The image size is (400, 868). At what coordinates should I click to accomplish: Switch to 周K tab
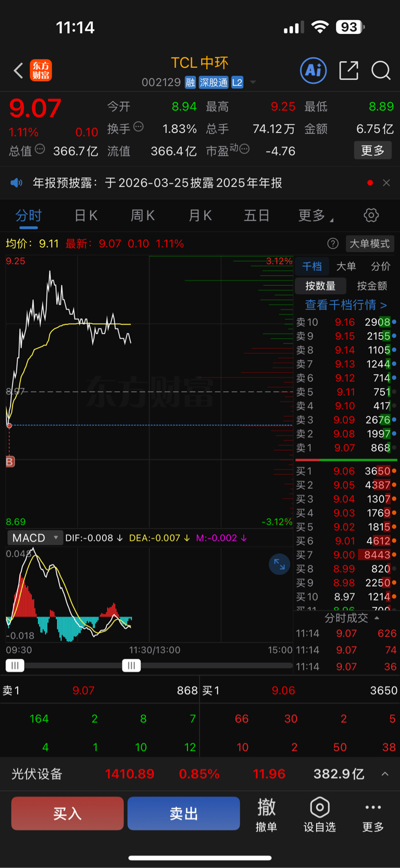pyautogui.click(x=143, y=216)
